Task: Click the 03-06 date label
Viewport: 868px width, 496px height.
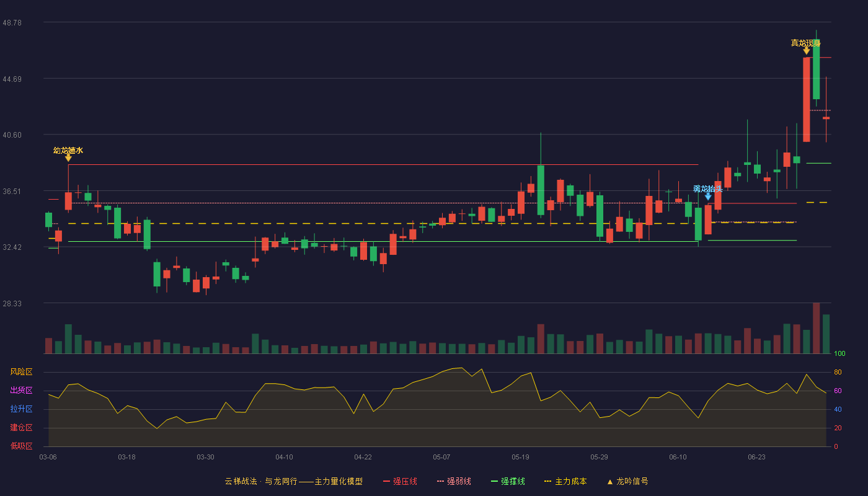Action: [48, 457]
